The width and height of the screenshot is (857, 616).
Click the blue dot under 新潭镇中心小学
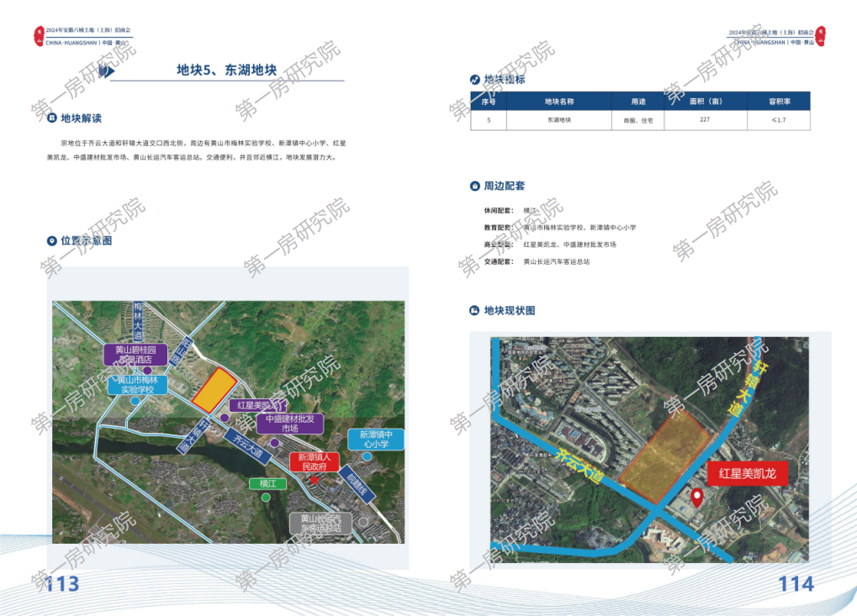pos(368,456)
